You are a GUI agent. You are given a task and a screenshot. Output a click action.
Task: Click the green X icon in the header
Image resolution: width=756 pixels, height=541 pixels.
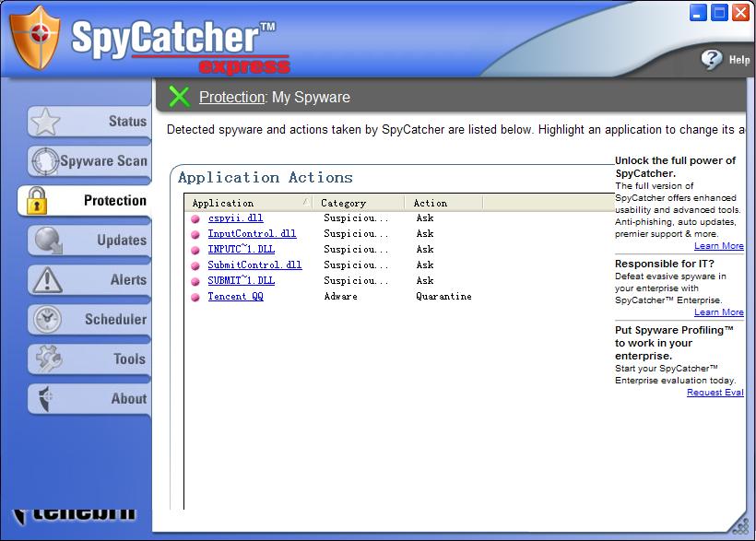[x=180, y=97]
